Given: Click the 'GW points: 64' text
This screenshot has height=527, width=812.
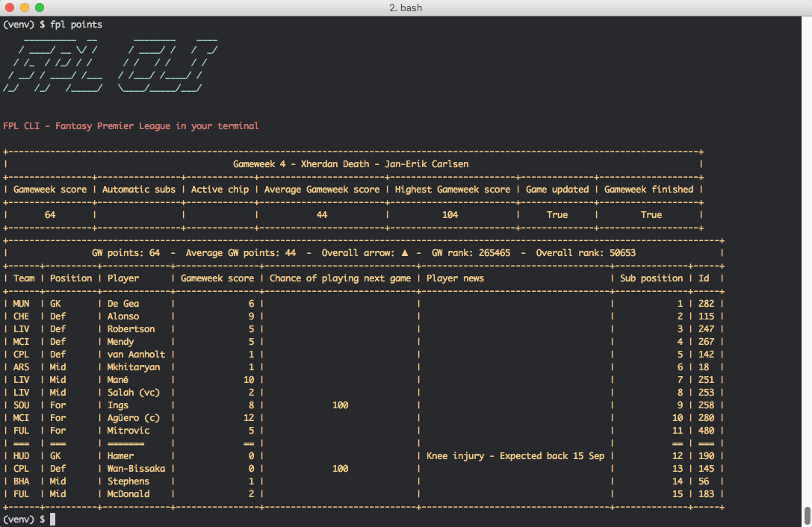Looking at the screenshot, I should 125,253.
